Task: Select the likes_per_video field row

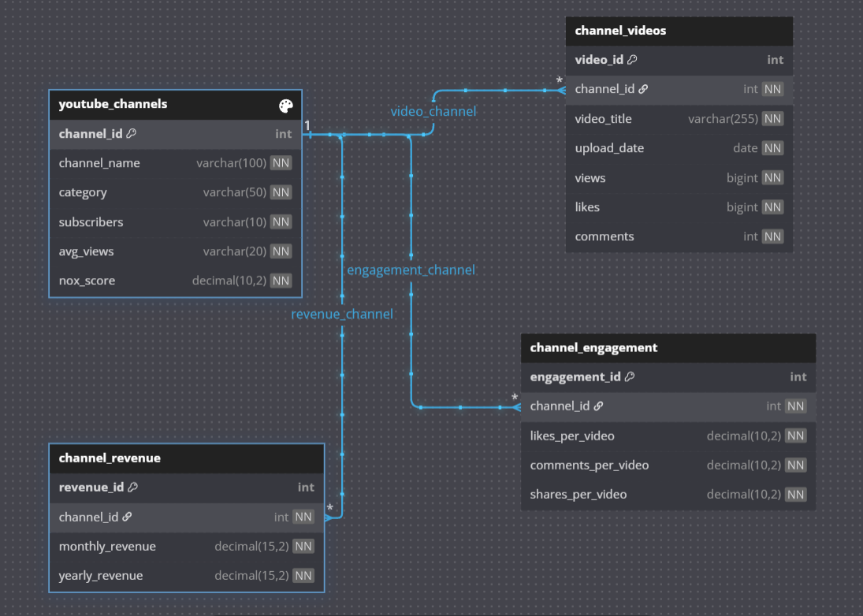Action: click(x=668, y=436)
